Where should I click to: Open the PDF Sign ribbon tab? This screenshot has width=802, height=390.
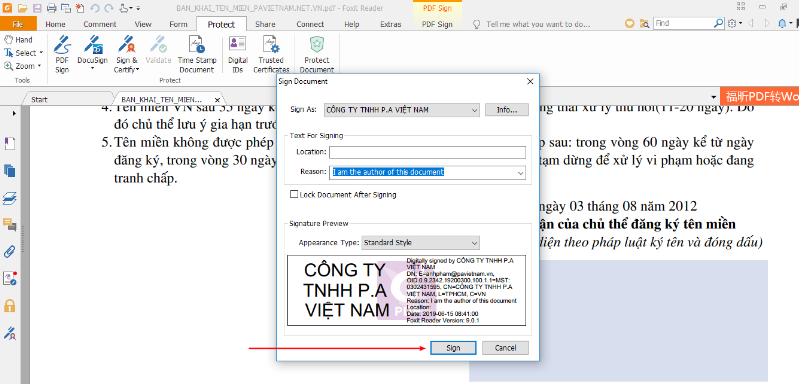(437, 24)
